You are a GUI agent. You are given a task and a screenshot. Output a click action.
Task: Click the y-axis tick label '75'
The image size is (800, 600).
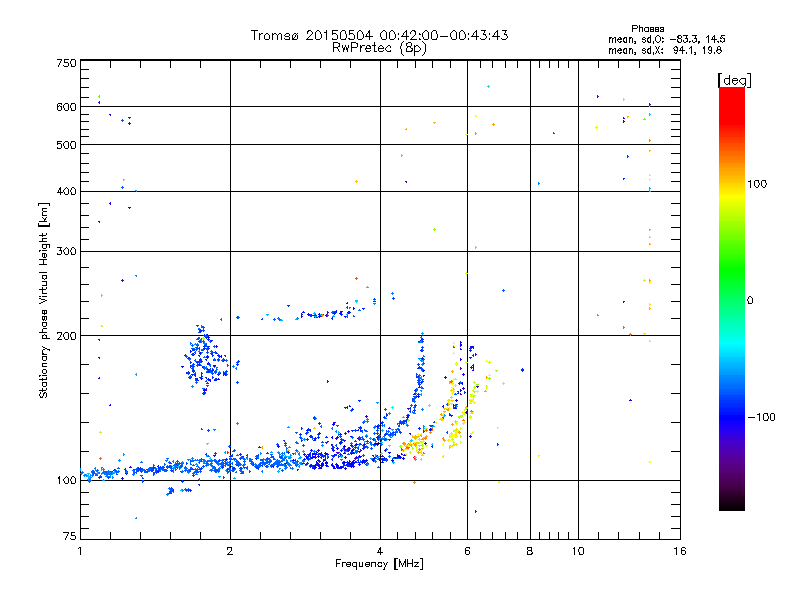pyautogui.click(x=70, y=536)
